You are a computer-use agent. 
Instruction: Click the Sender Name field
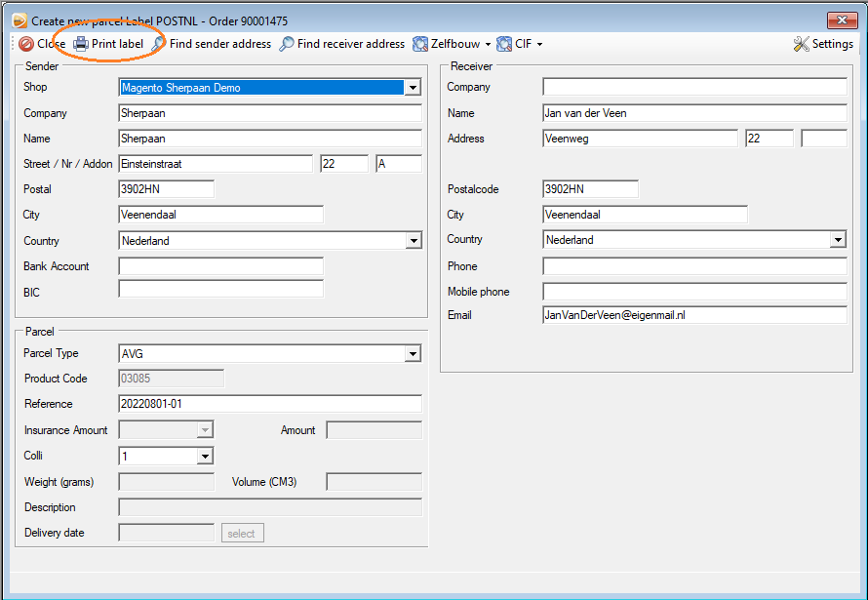tap(270, 139)
